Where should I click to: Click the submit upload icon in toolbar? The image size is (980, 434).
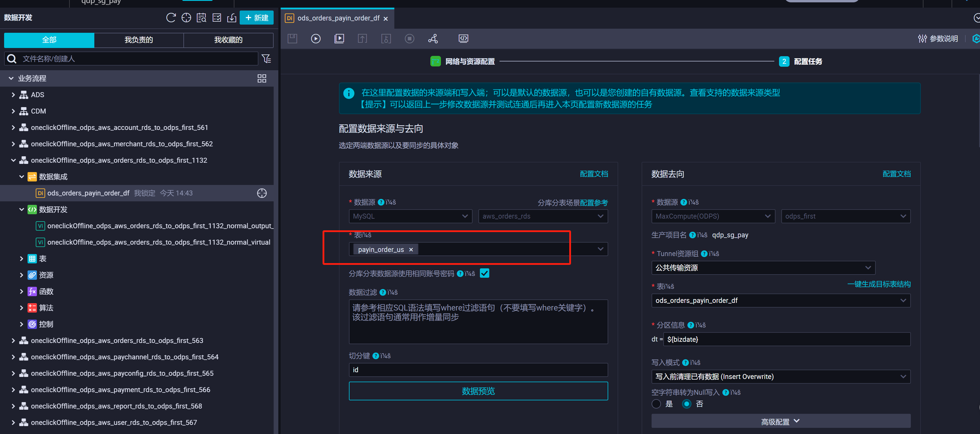click(x=362, y=39)
